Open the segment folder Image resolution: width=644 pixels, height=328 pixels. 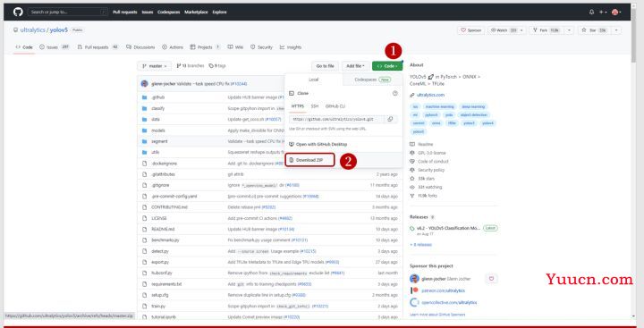159,141
